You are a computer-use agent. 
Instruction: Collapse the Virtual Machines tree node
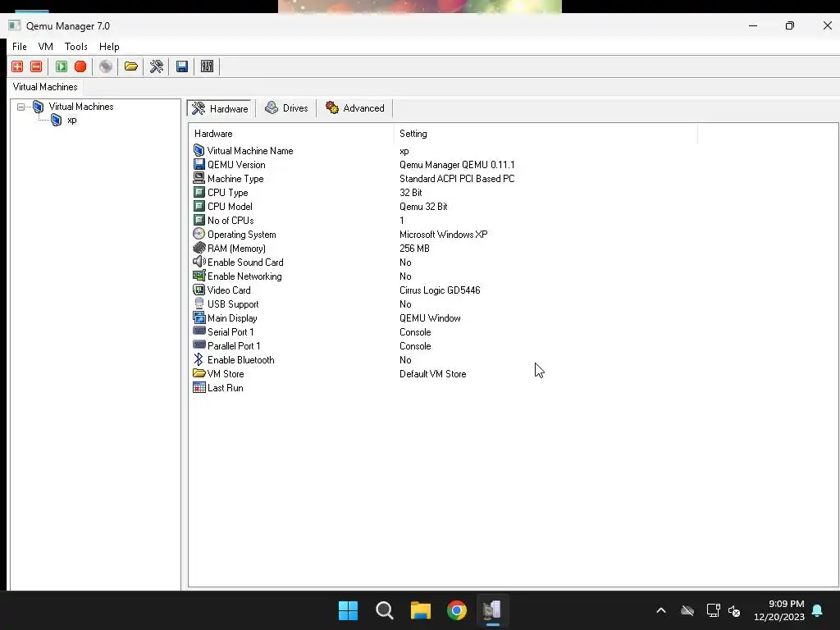(x=21, y=107)
